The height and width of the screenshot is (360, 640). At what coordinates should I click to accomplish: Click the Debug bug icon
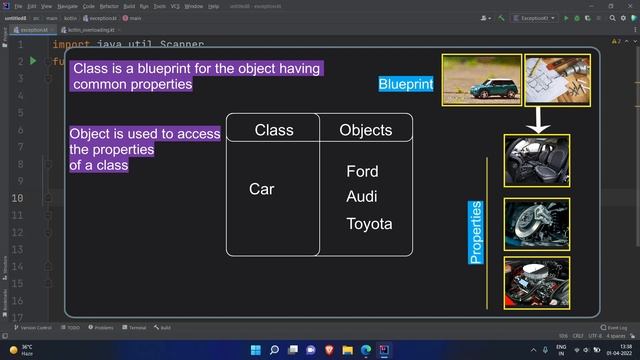pyautogui.click(x=577, y=18)
